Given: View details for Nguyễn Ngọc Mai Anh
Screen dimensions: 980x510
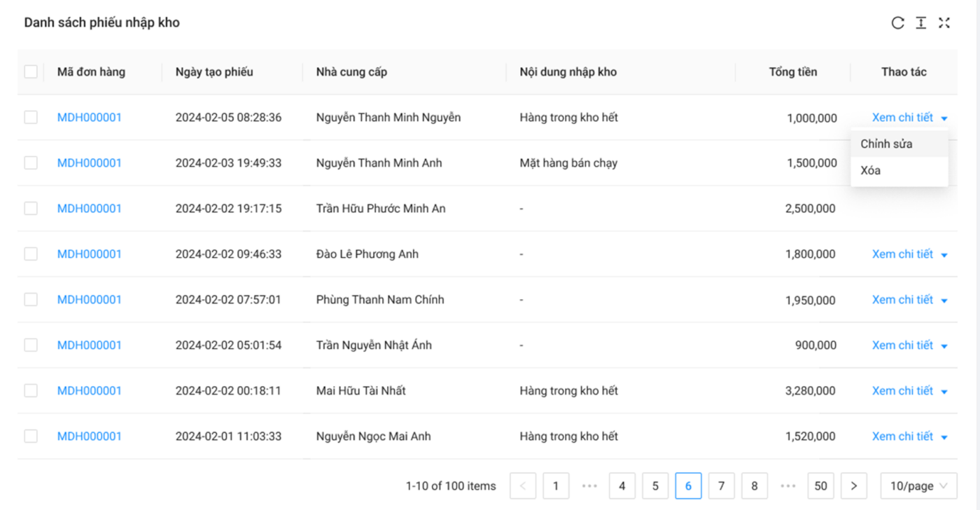Looking at the screenshot, I should click(x=902, y=436).
